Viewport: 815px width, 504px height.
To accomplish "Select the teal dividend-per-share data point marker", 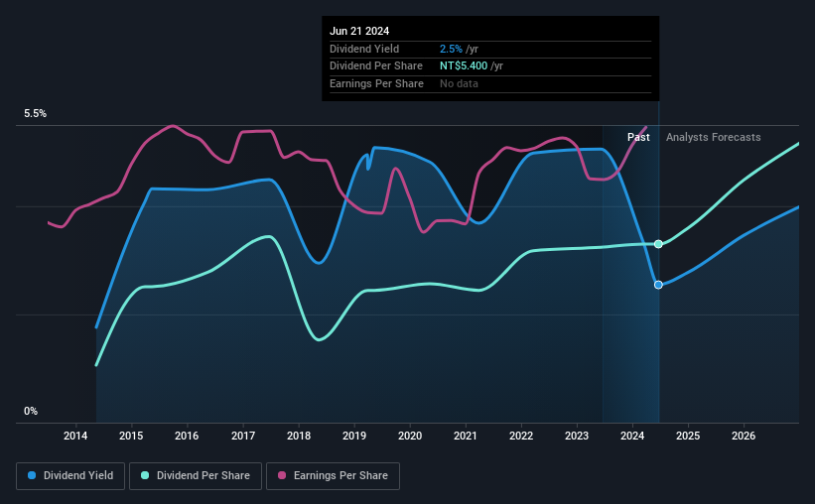I will click(x=658, y=244).
